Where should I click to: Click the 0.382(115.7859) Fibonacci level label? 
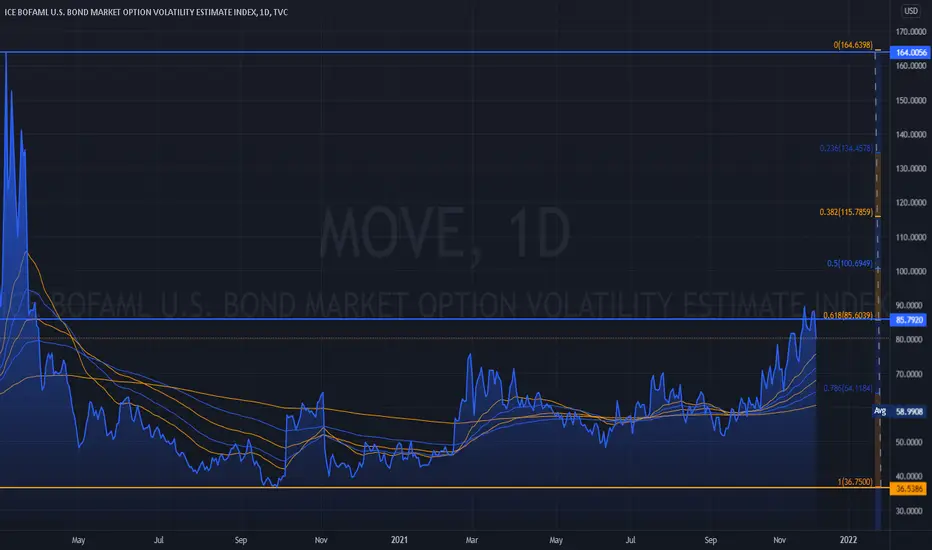click(846, 212)
